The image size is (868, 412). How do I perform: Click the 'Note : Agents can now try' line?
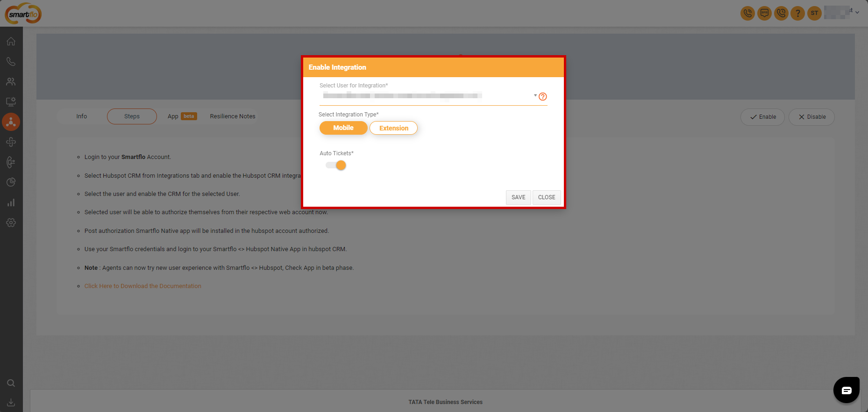pos(219,268)
